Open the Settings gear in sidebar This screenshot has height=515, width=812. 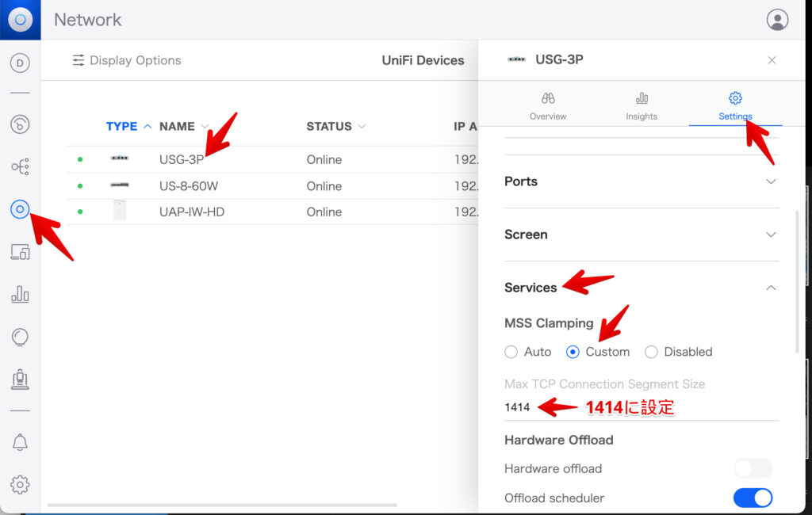(20, 485)
